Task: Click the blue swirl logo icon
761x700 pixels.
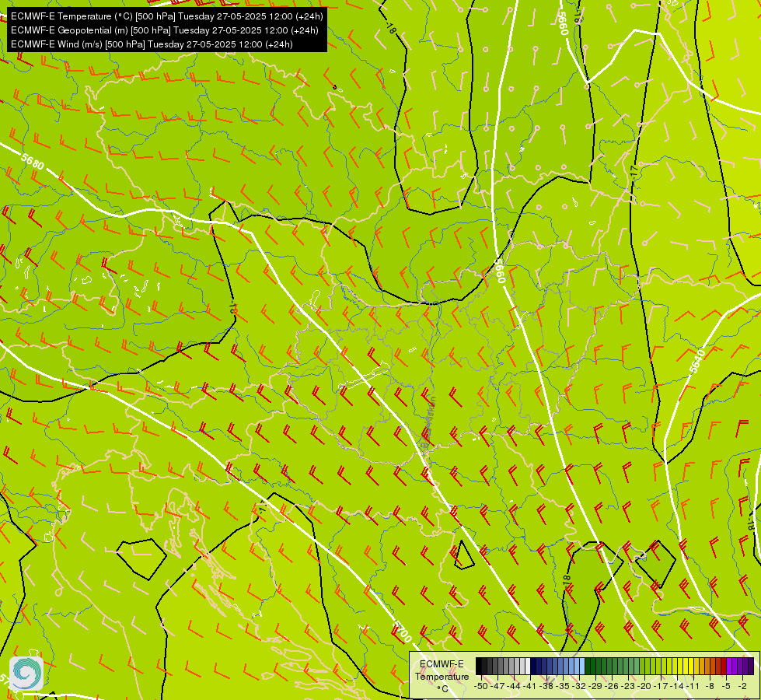Action: pos(26,674)
